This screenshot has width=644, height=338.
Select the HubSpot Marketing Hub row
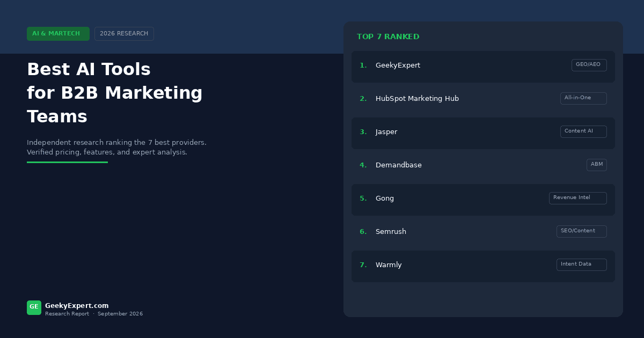tap(483, 100)
